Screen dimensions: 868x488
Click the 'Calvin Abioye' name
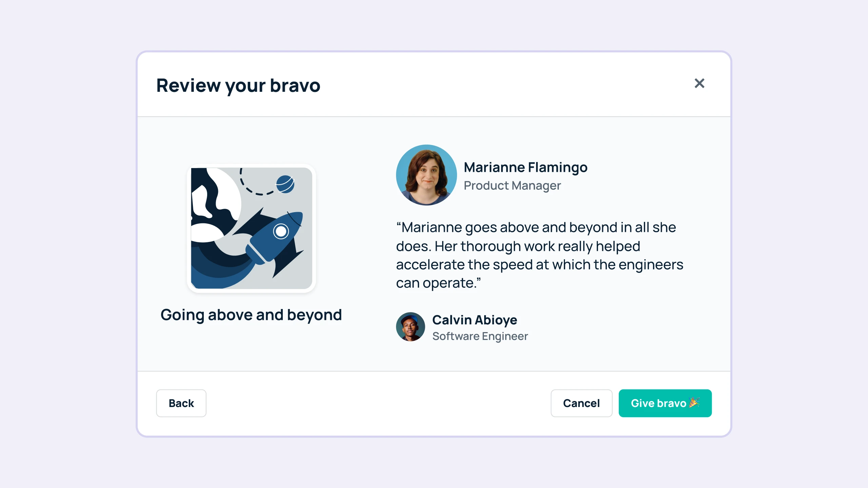pos(475,320)
